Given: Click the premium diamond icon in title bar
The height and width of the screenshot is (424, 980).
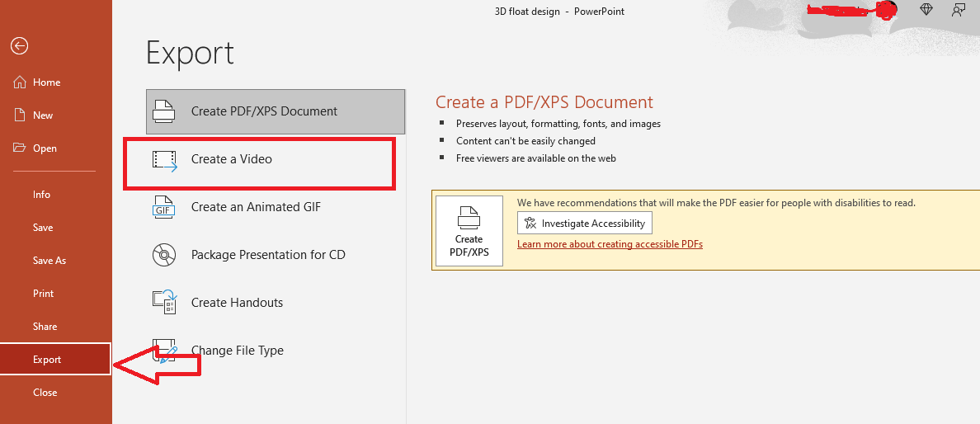Looking at the screenshot, I should (x=926, y=9).
